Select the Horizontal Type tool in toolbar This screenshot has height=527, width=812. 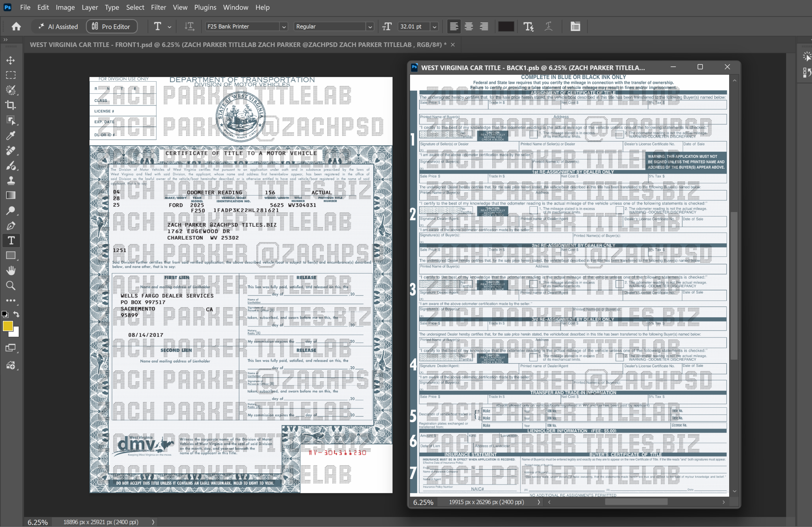[11, 240]
